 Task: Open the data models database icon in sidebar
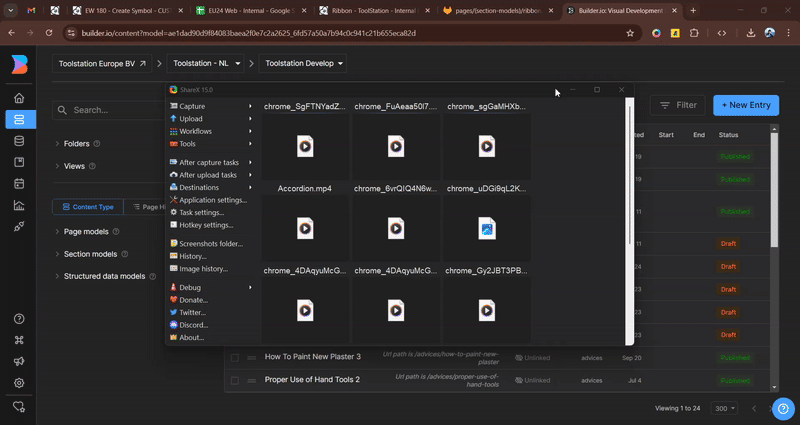19,141
